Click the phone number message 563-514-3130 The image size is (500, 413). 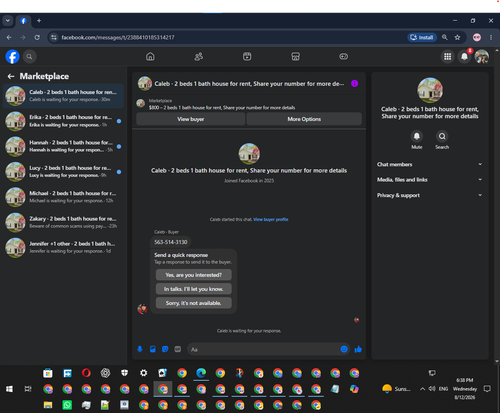click(x=171, y=242)
